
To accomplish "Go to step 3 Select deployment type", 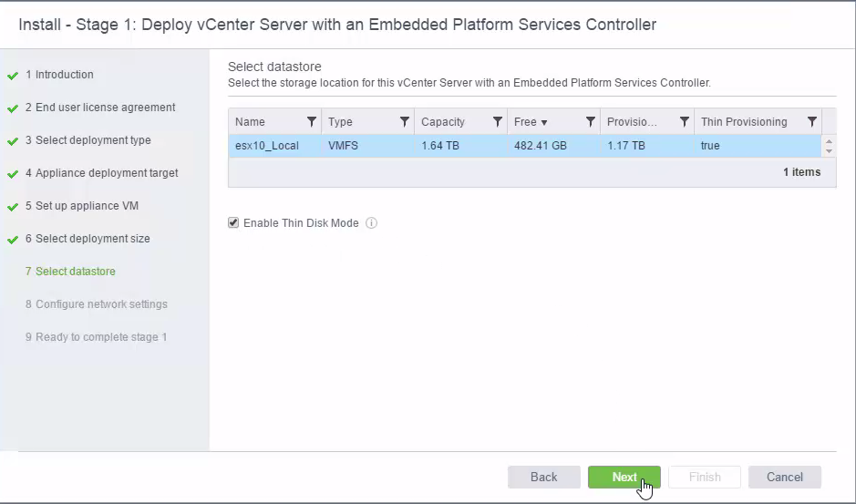I will 88,139.
